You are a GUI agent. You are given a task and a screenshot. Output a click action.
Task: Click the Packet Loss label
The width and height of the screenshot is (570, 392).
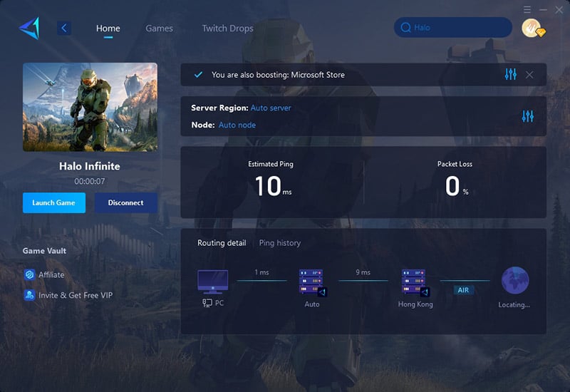(455, 164)
